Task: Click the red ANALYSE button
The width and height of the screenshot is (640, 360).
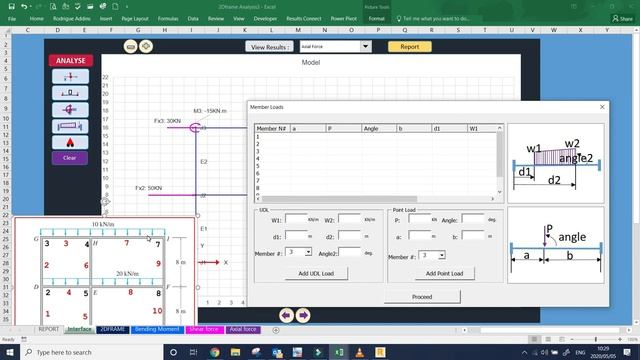Action: pos(71,60)
